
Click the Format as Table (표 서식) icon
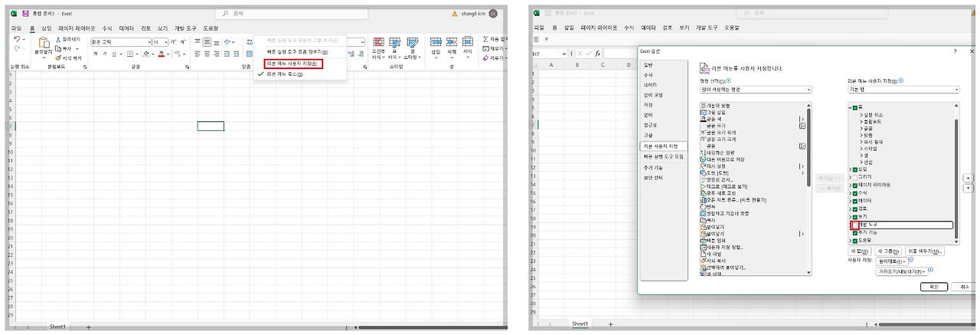coord(396,42)
